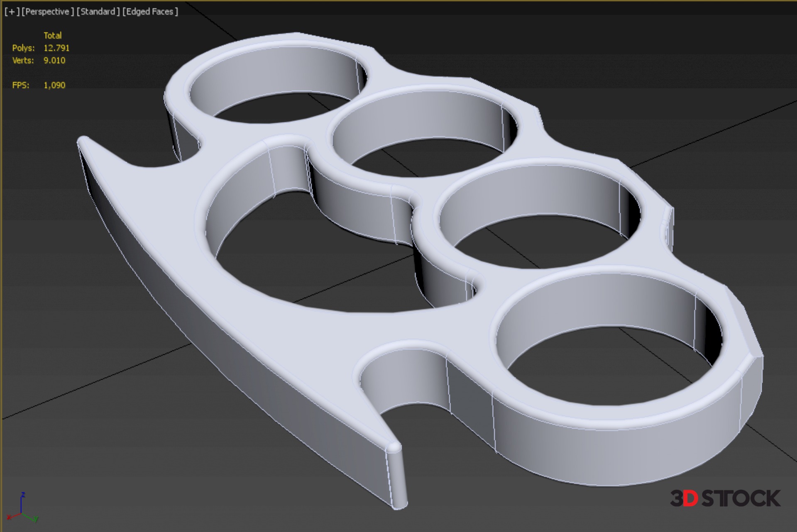This screenshot has height=532, width=797.
Task: Click the Total statistics header
Action: [53, 36]
